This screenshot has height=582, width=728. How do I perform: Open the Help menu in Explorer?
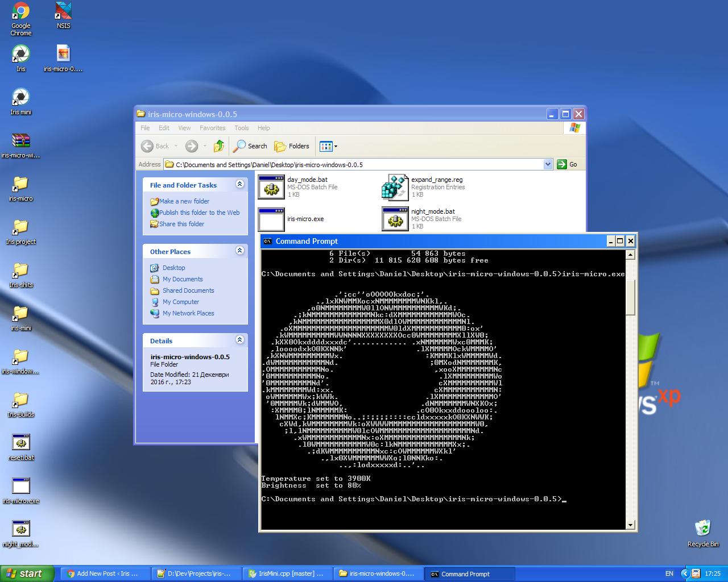263,128
